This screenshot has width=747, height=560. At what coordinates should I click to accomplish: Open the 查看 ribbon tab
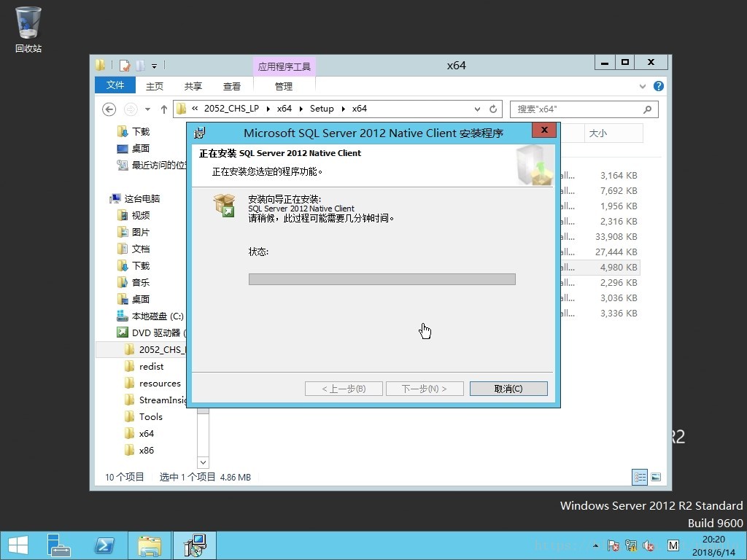[x=231, y=86]
